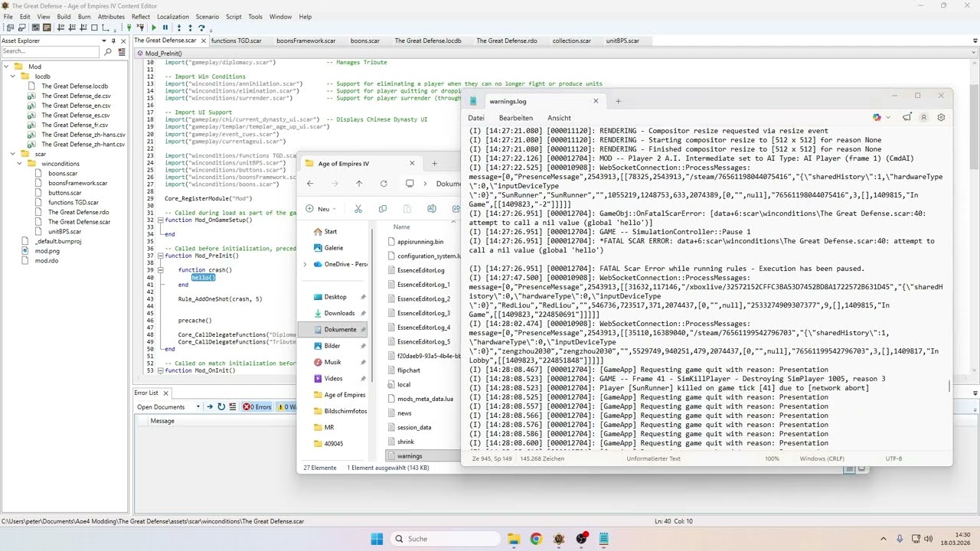Open the Asset Explorer panel options dropdown arrow
980x551 pixels.
click(x=105, y=41)
